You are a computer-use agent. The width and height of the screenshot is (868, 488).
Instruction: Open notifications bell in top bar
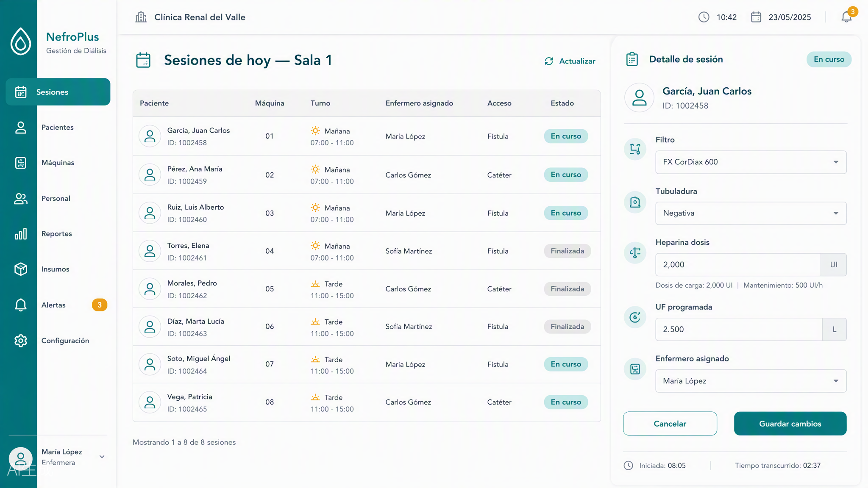point(846,17)
